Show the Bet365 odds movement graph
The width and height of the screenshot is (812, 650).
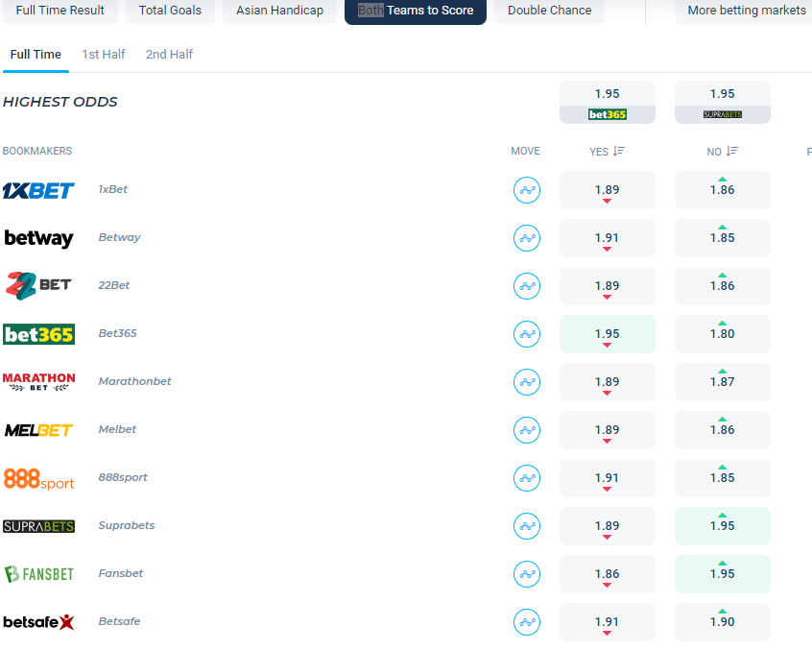coord(526,334)
